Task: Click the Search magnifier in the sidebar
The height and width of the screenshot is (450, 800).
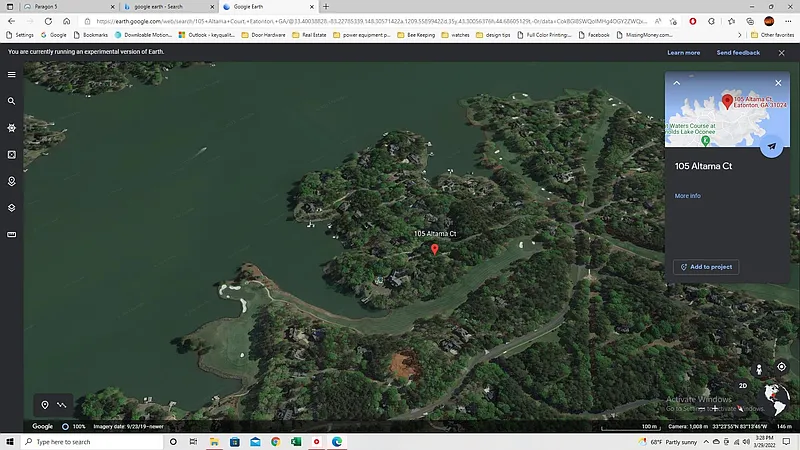Action: point(12,101)
